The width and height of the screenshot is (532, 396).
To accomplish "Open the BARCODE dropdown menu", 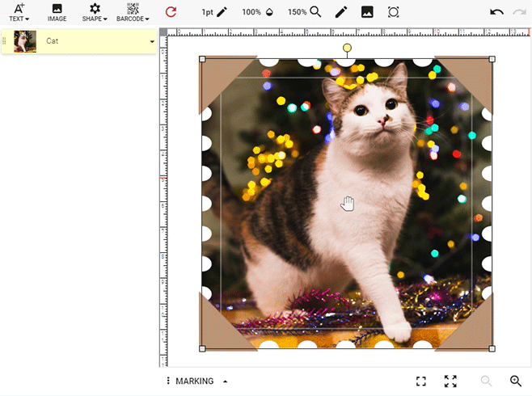I will [133, 12].
